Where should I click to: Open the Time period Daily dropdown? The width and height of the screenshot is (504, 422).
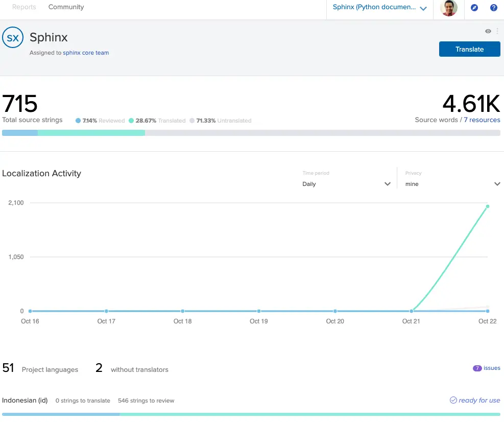(346, 184)
